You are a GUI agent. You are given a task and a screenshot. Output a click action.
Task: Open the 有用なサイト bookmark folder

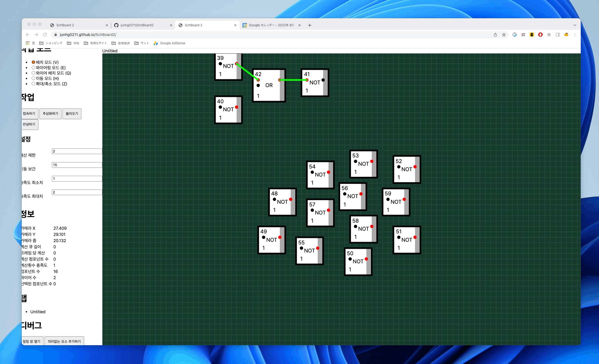(x=95, y=43)
